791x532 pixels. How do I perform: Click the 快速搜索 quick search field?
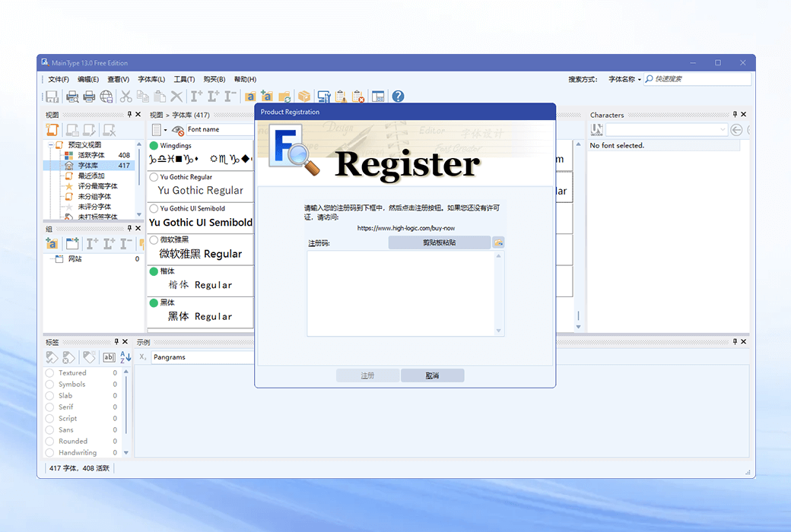pyautogui.click(x=697, y=79)
